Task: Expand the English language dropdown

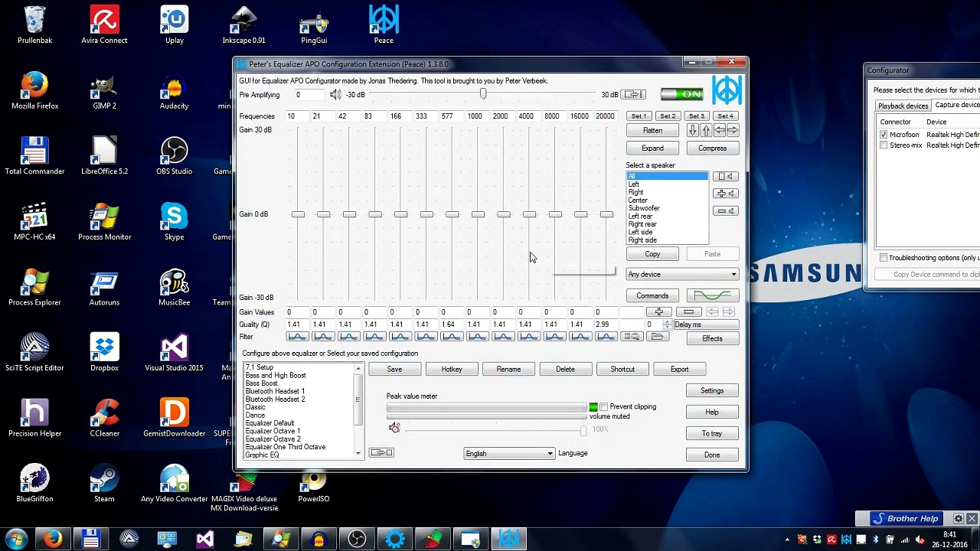Action: (x=509, y=454)
